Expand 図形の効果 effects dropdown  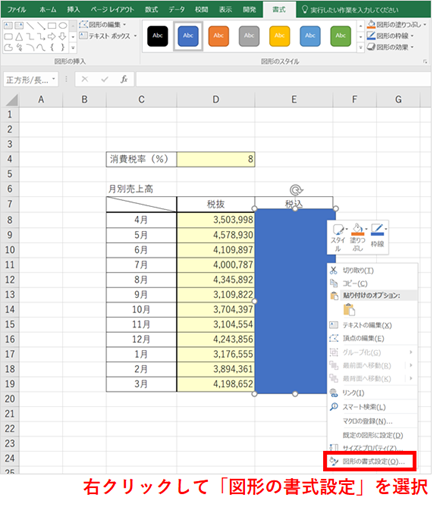[x=390, y=47]
